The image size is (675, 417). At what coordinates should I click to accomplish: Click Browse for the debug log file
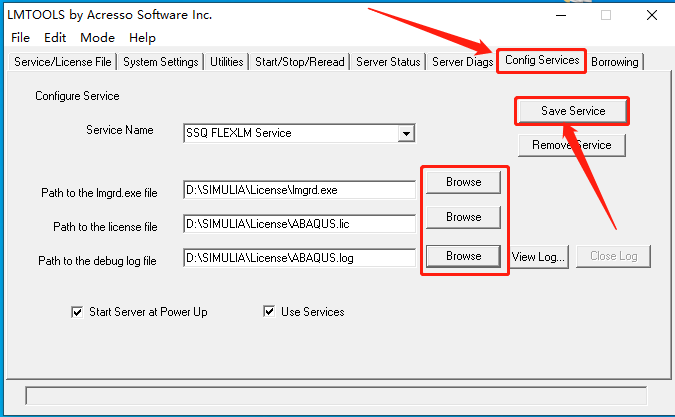(x=463, y=256)
